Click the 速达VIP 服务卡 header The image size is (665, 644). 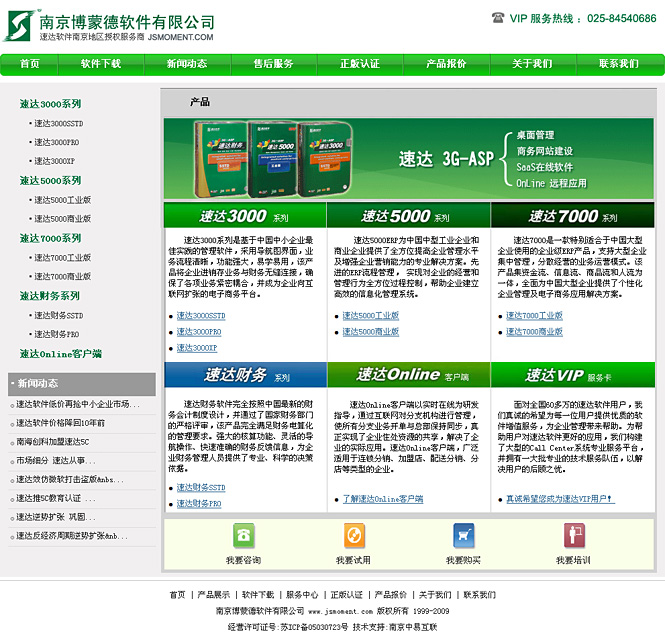click(x=573, y=375)
